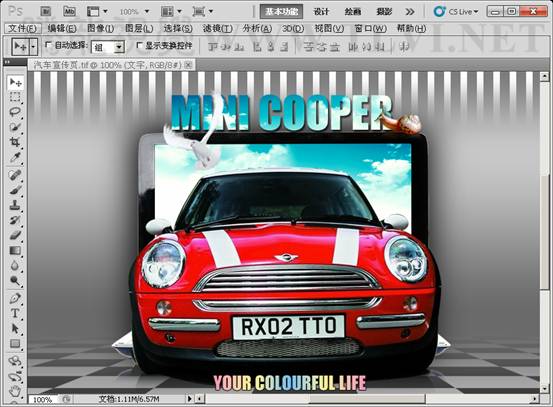Enable the 自动选择 checkbox

(48, 45)
